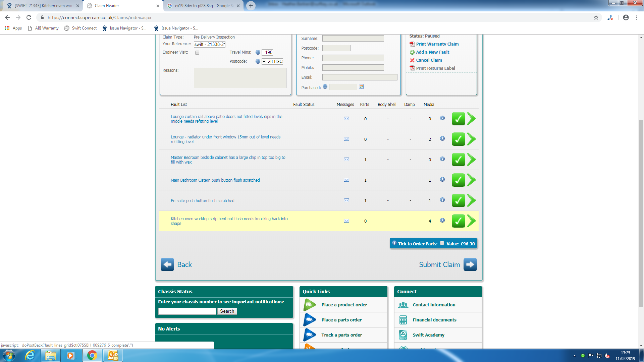Click info icon on Lounge radiator fault row

(x=442, y=138)
